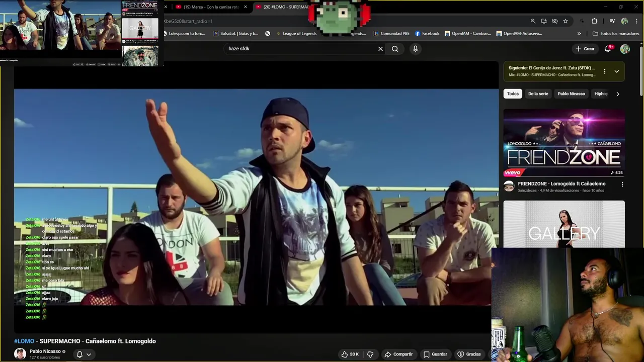644x362 pixels.
Task: Bookmark this page with star icon
Action: 566,21
